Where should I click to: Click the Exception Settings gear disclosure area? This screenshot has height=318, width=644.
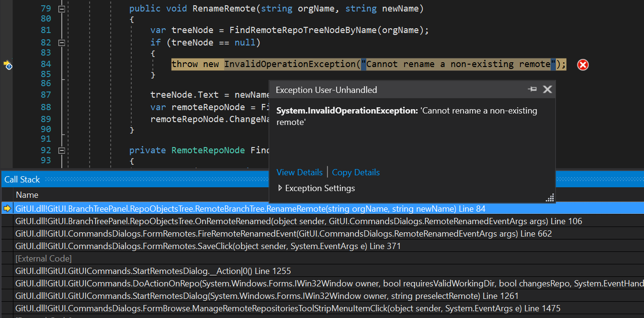pos(280,188)
